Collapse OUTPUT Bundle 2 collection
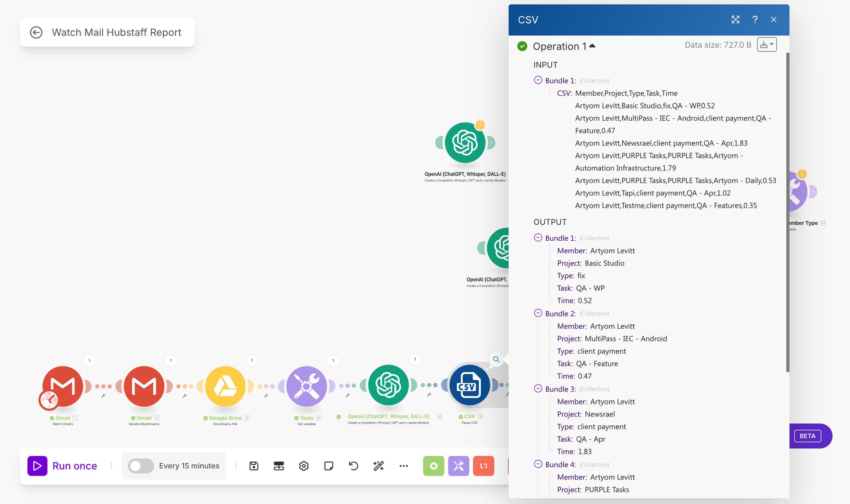850x504 pixels. point(538,313)
